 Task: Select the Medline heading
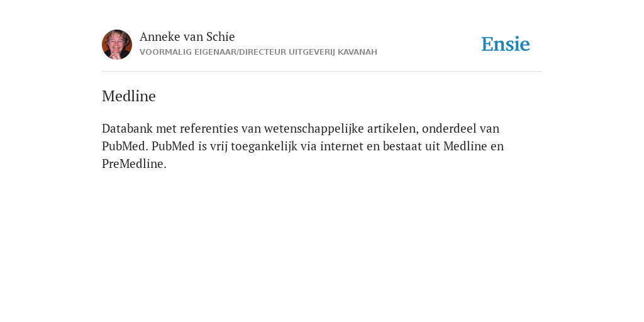pyautogui.click(x=129, y=96)
